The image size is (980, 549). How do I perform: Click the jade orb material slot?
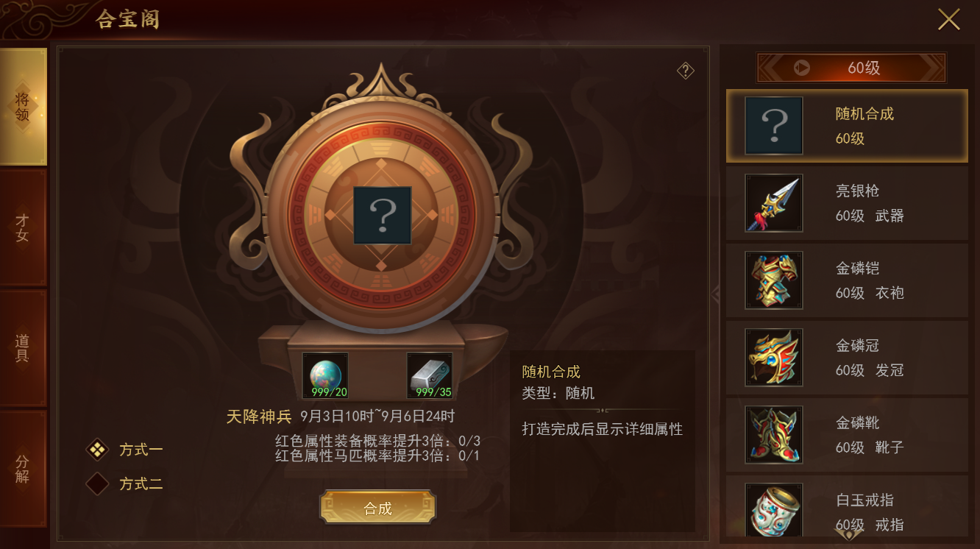tap(325, 375)
